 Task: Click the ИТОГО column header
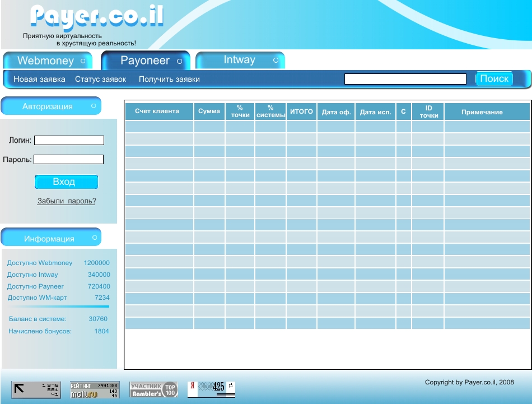pos(301,112)
